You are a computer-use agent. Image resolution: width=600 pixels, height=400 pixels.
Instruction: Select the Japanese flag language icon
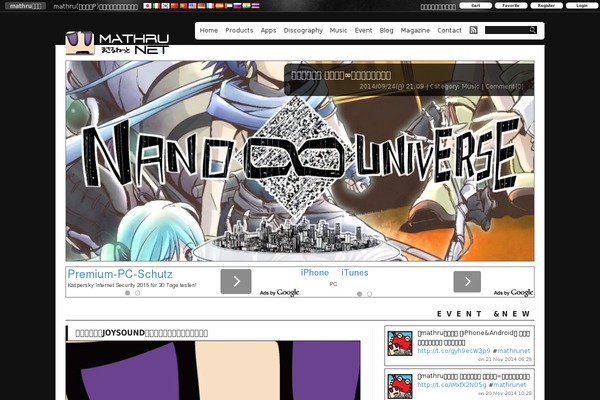[x=147, y=6]
